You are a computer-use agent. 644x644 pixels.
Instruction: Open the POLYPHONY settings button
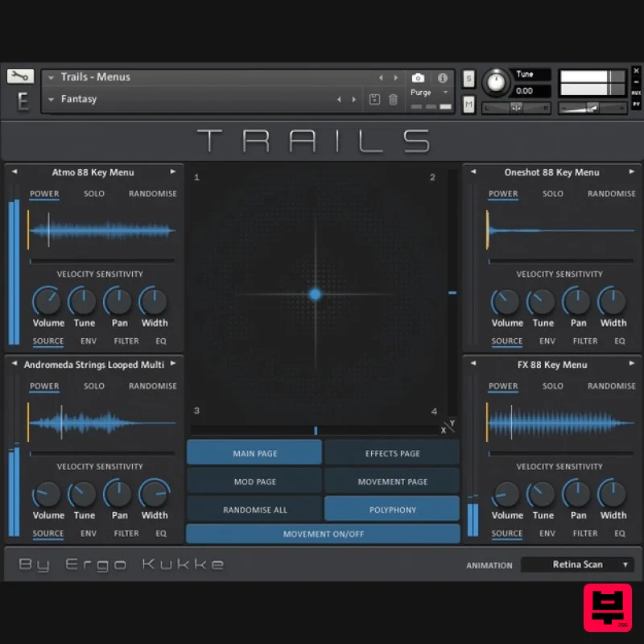[x=392, y=509]
